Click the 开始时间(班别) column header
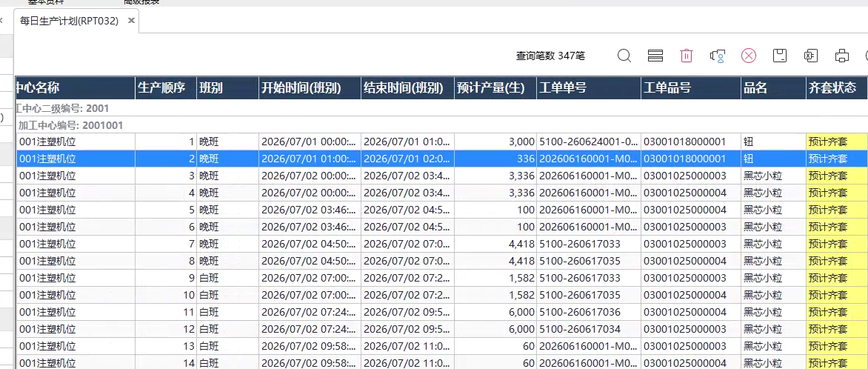The width and height of the screenshot is (868, 369). tap(310, 87)
